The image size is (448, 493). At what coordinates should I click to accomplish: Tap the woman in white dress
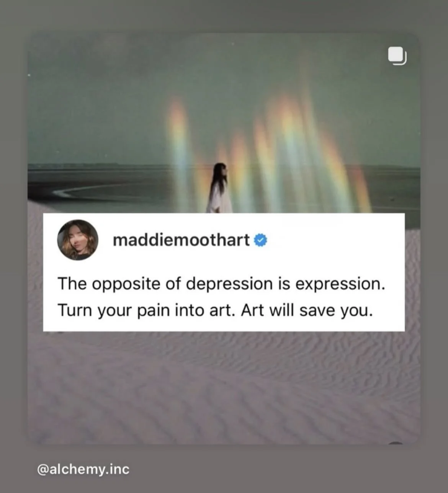(x=219, y=188)
